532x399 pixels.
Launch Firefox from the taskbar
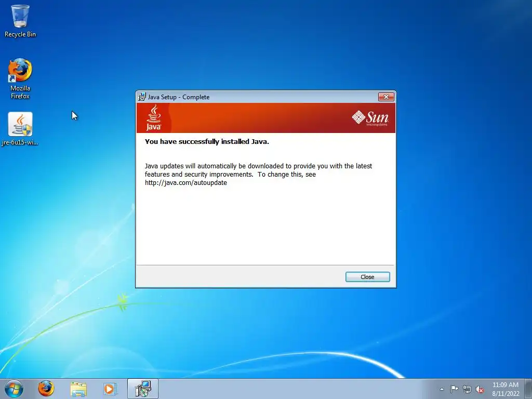click(x=46, y=389)
